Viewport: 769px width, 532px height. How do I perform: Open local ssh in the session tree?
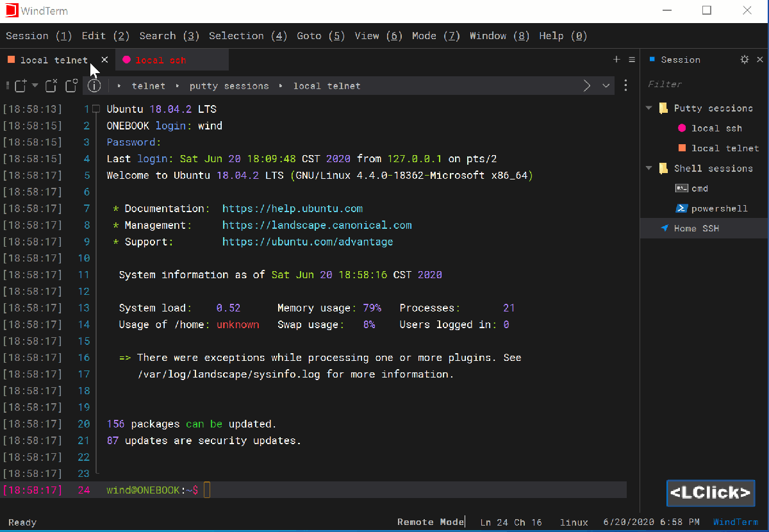716,128
